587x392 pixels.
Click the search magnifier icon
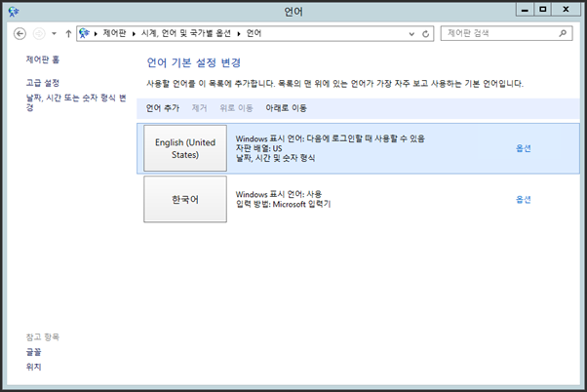coord(563,33)
